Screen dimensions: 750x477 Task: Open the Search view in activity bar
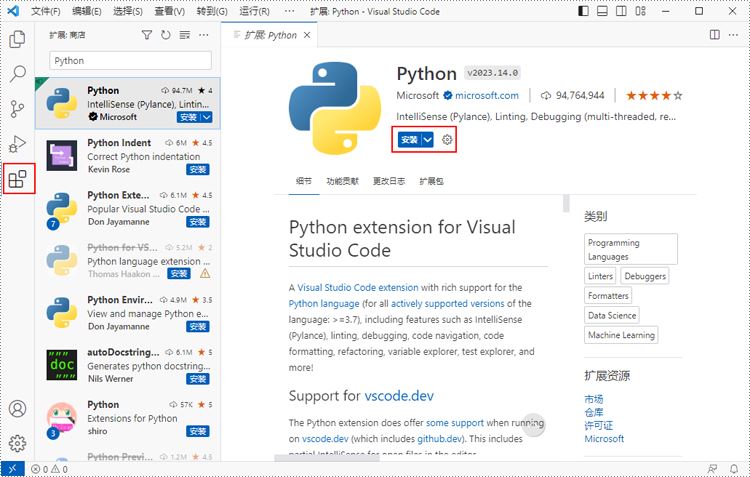tap(17, 74)
